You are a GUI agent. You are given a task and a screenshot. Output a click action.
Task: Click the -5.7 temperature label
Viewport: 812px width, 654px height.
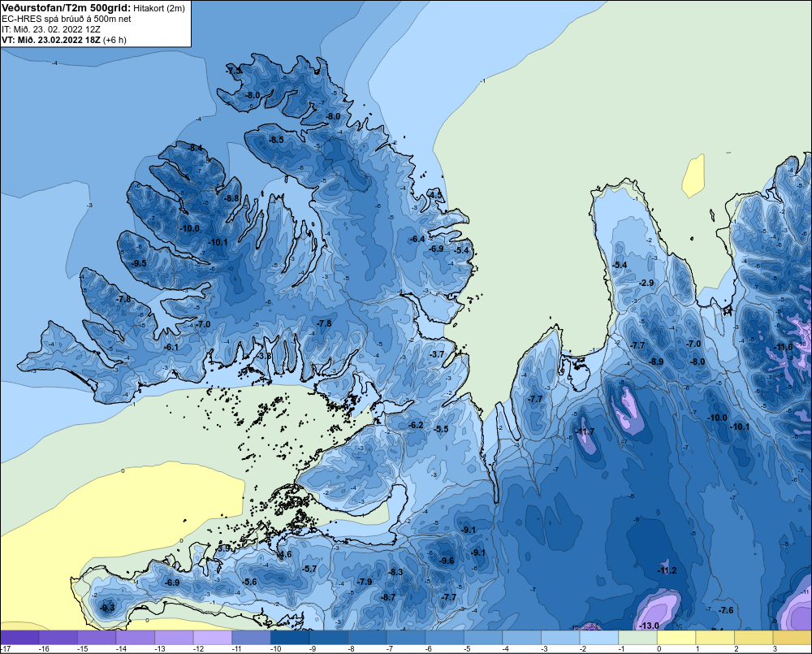click(x=309, y=569)
